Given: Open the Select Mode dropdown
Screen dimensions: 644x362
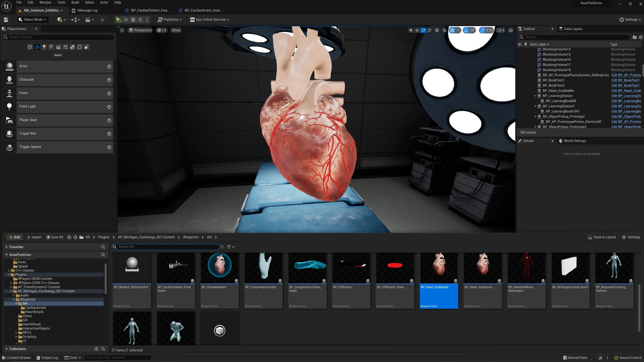Looking at the screenshot, I should coord(33,20).
